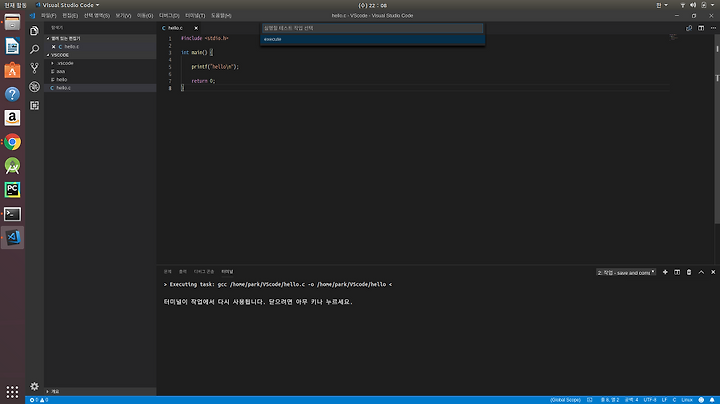Open the Terminal (T) menu
Screen dimensions: 720x404
coord(195,16)
